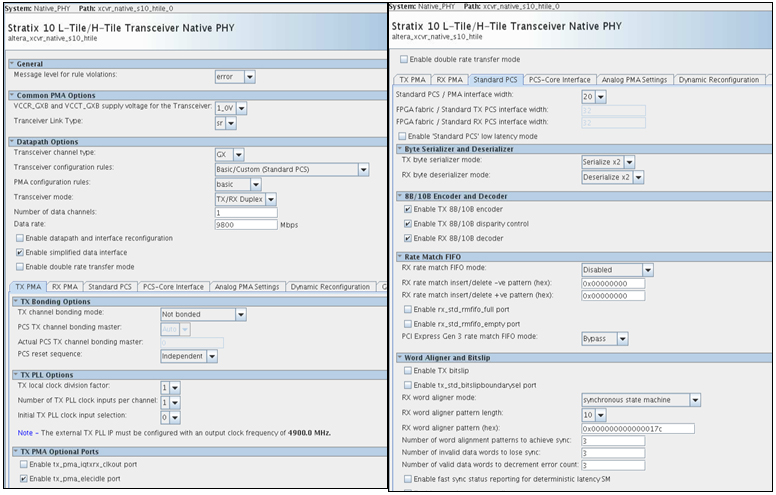Toggle Enable TX bitslip checkbox
The height and width of the screenshot is (495, 776).
(408, 370)
